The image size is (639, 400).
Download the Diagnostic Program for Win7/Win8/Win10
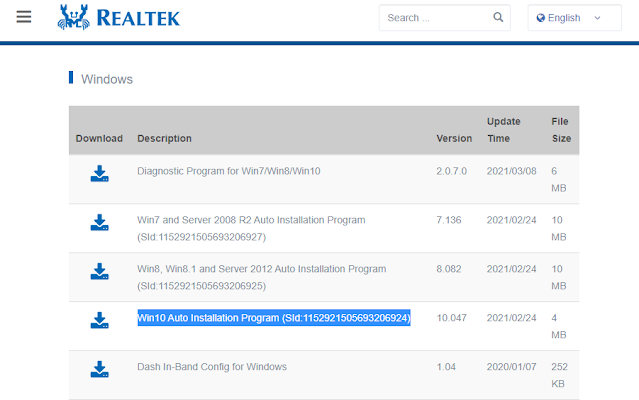[99, 174]
